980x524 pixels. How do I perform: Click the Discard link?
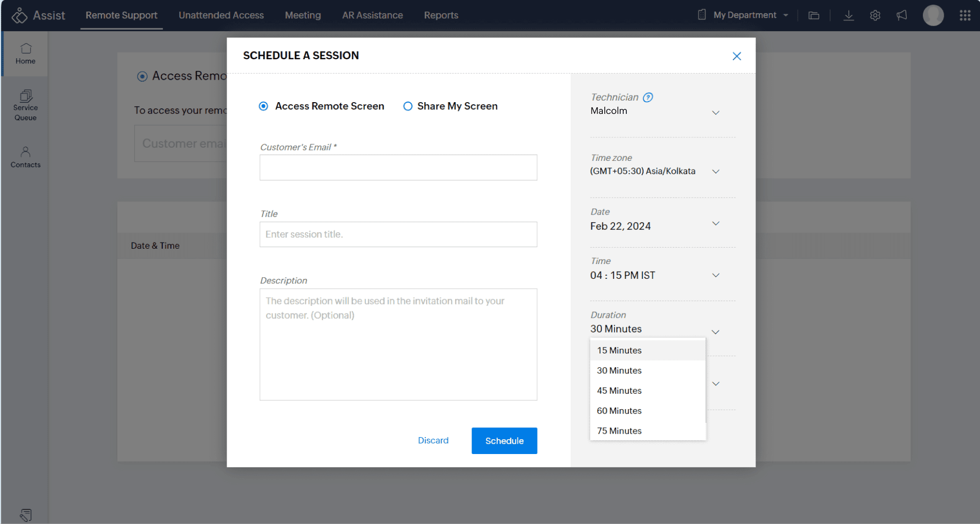tap(433, 440)
